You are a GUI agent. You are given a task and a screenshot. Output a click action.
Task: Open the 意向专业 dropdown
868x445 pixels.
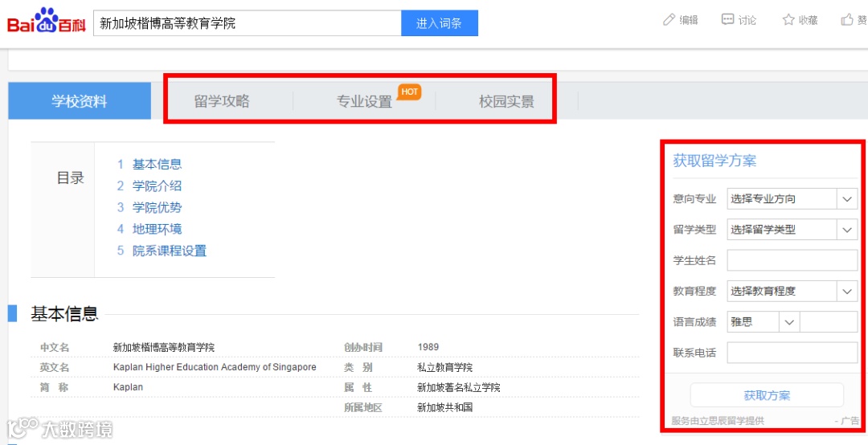(x=792, y=198)
